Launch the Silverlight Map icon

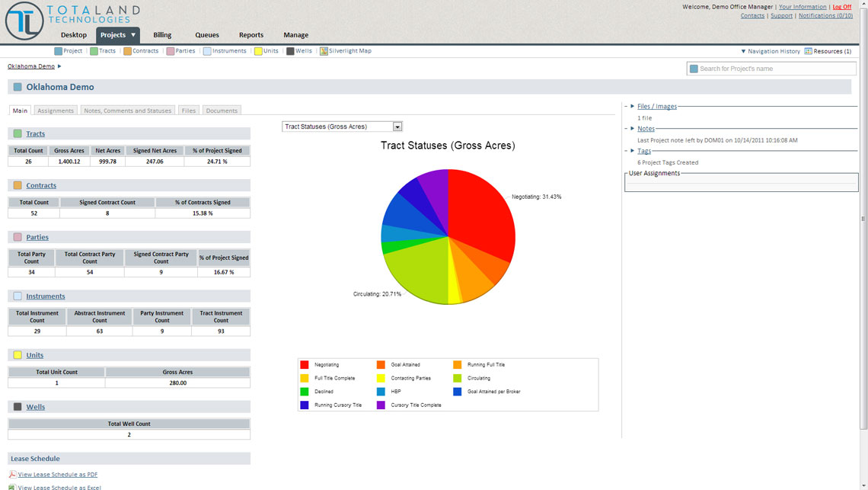pyautogui.click(x=324, y=51)
